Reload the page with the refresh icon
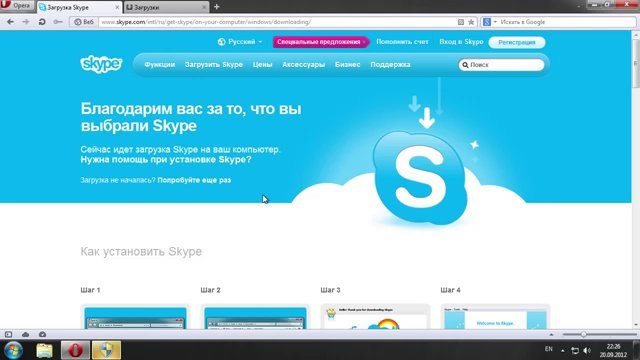This screenshot has width=640, height=360. (42, 22)
